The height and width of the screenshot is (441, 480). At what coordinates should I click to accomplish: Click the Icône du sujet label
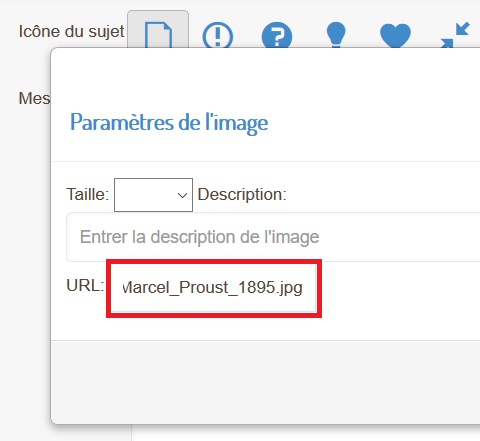[71, 32]
